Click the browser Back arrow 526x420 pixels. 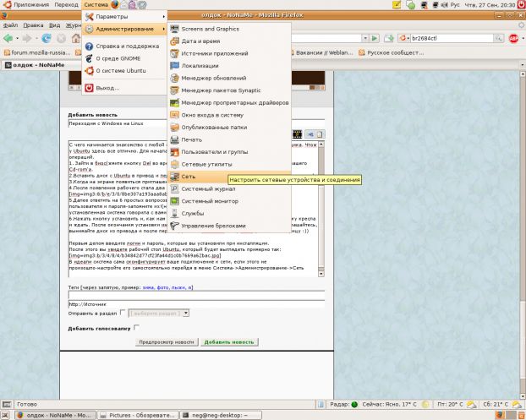8,38
